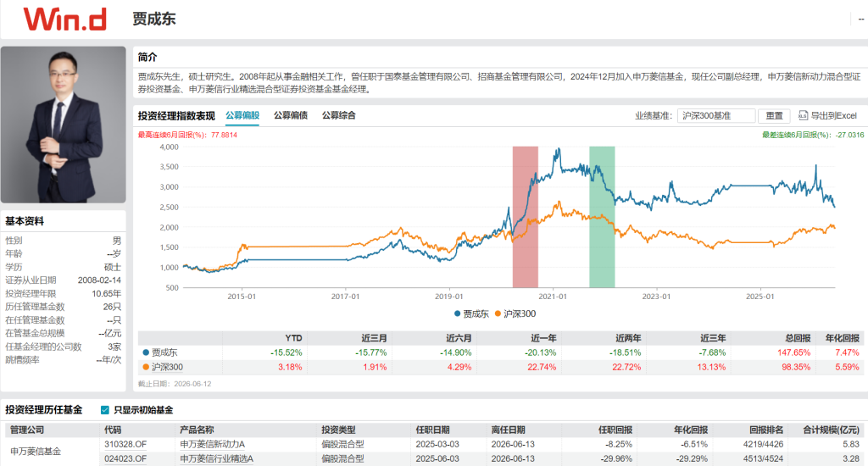The image size is (868, 466).
Task: Click the YTD column header
Action: point(293,337)
